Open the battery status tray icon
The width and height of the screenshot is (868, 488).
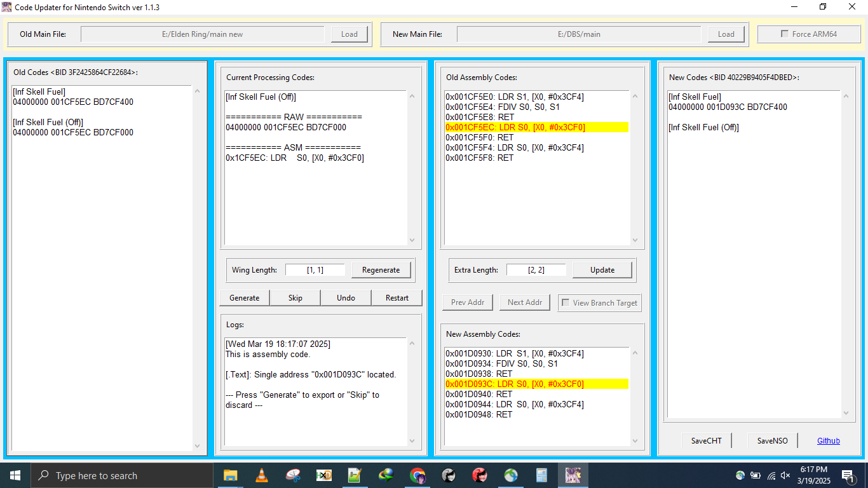pos(756,475)
